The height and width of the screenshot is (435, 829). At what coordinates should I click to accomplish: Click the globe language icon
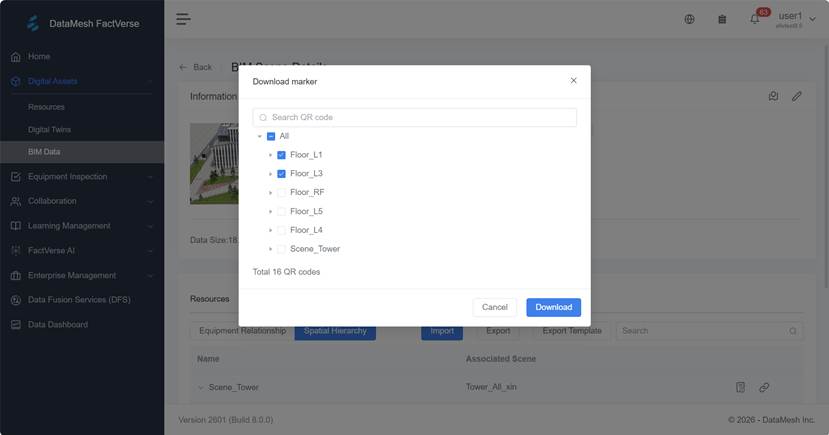(689, 19)
